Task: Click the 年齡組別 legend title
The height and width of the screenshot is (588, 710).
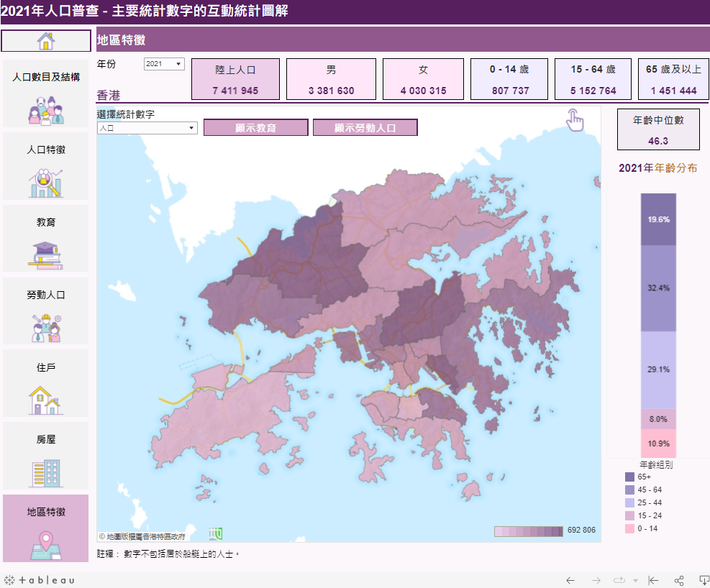Action: tap(656, 464)
